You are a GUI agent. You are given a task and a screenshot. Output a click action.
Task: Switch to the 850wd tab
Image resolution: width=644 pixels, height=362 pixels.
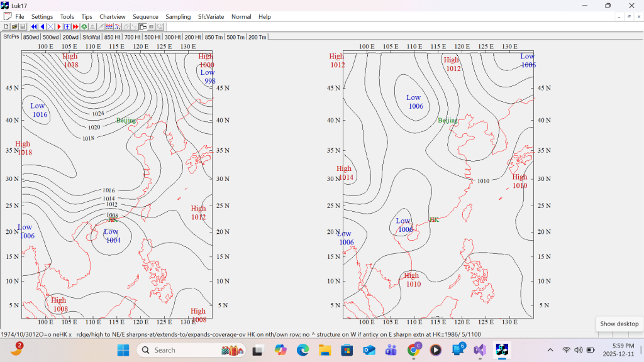(31, 37)
